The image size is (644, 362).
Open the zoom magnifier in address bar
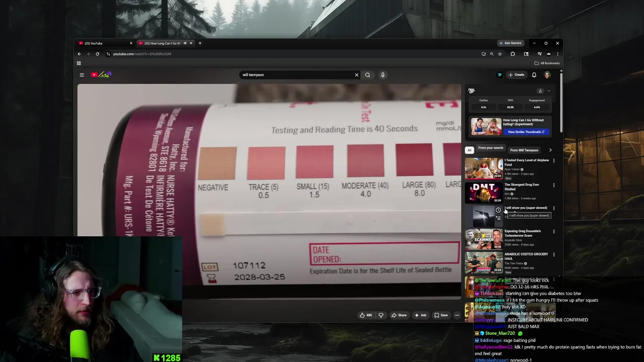click(492, 54)
